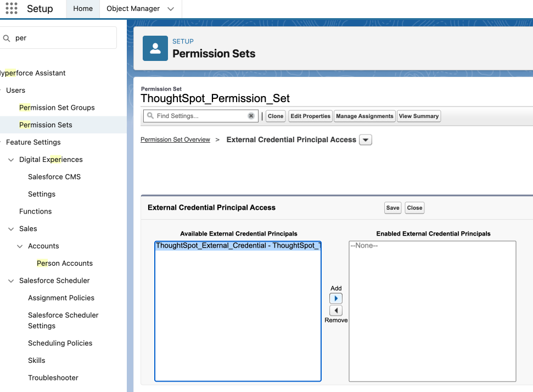Click the search icon inside Find Settings
Screen dimensions: 533x392
pos(150,116)
